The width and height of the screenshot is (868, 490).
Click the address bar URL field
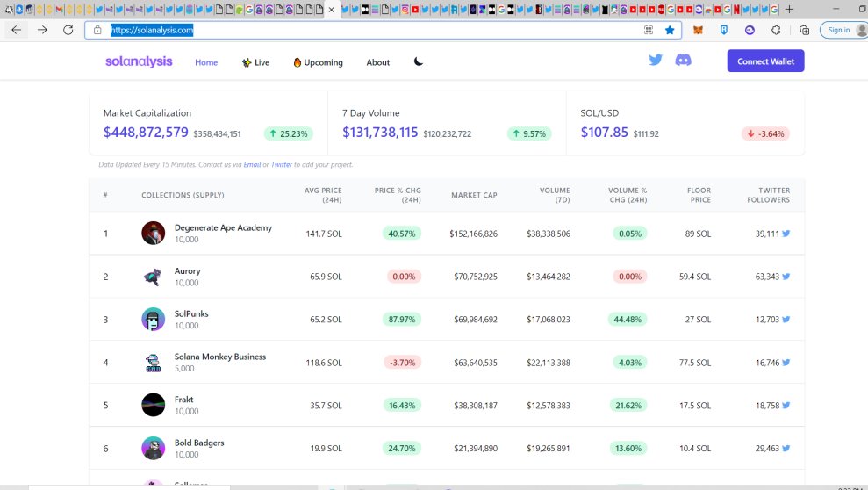(382, 30)
